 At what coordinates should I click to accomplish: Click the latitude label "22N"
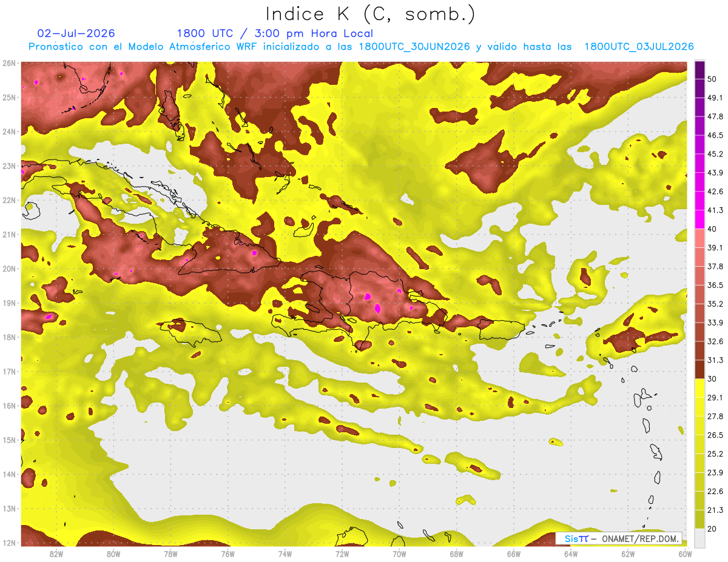coord(8,200)
